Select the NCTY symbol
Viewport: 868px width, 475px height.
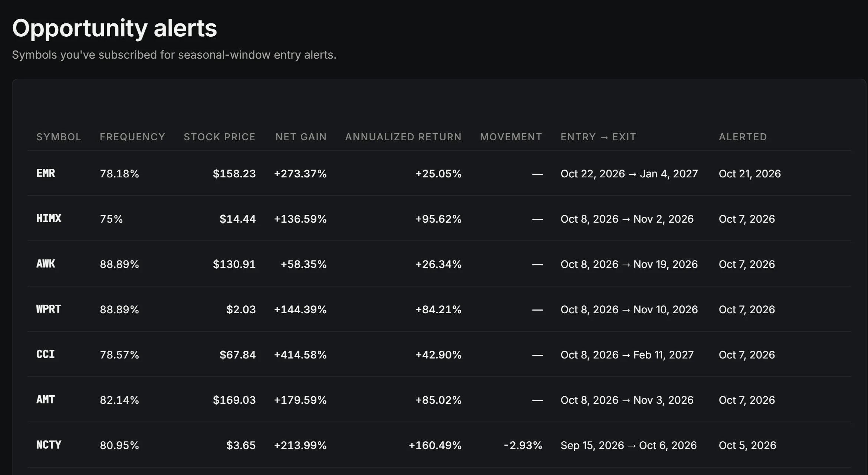pyautogui.click(x=49, y=445)
